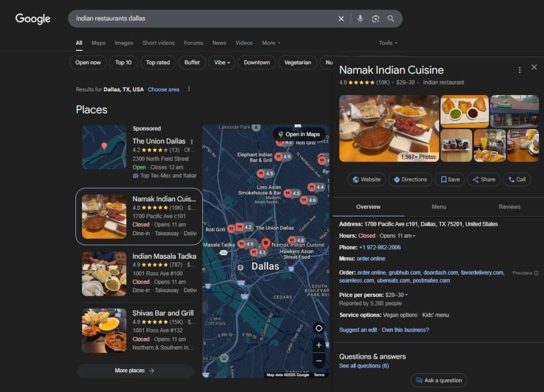
Task: Center map on my location
Action: [x=319, y=328]
